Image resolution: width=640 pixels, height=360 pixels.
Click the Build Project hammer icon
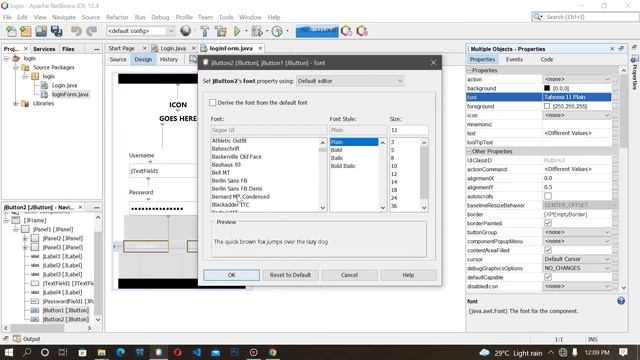click(x=205, y=31)
